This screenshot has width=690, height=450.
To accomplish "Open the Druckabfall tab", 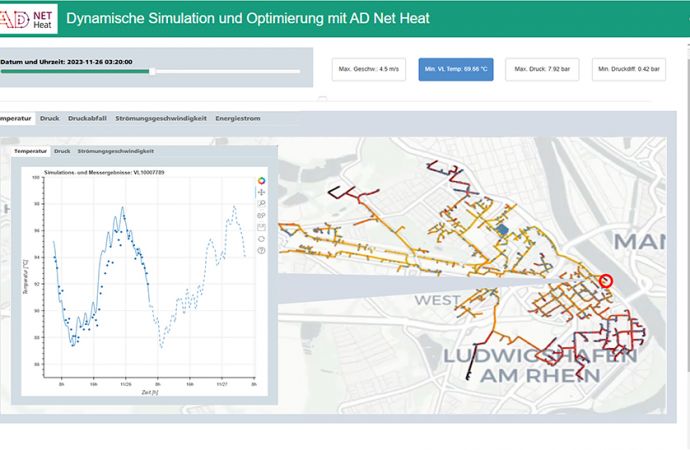I will (87, 118).
